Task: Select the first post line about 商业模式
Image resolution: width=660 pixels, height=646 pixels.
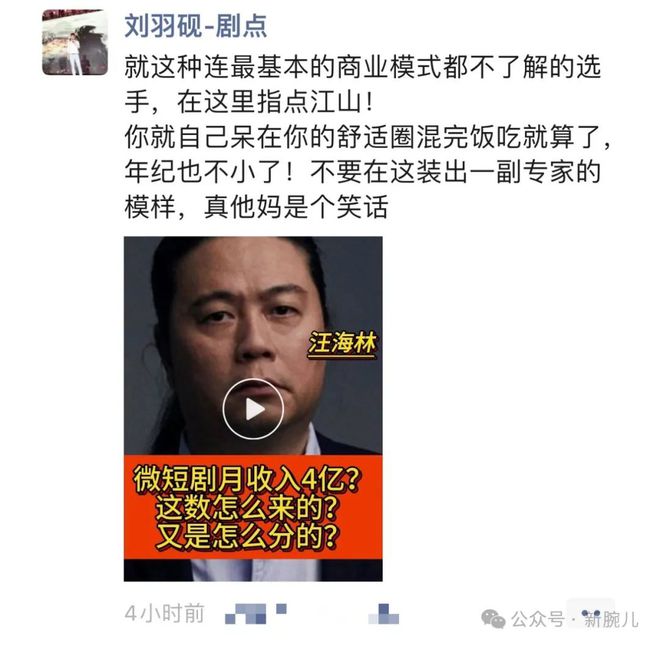Action: [362, 67]
